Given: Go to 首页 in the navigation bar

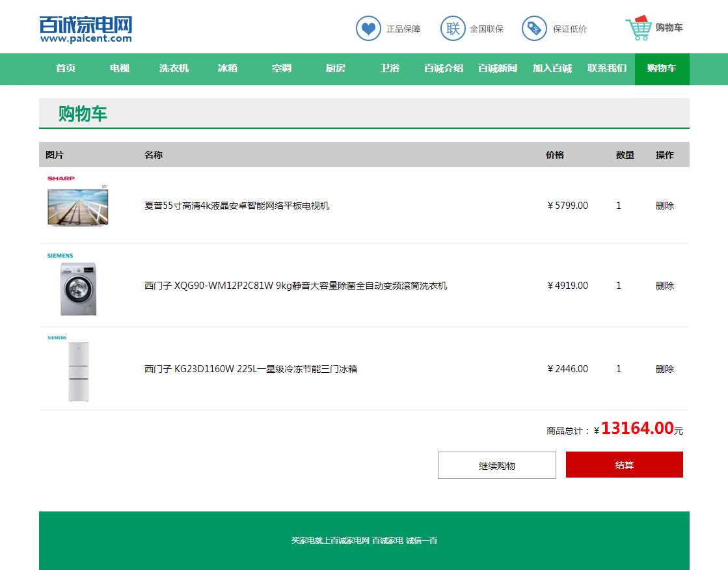Looking at the screenshot, I should [x=66, y=68].
